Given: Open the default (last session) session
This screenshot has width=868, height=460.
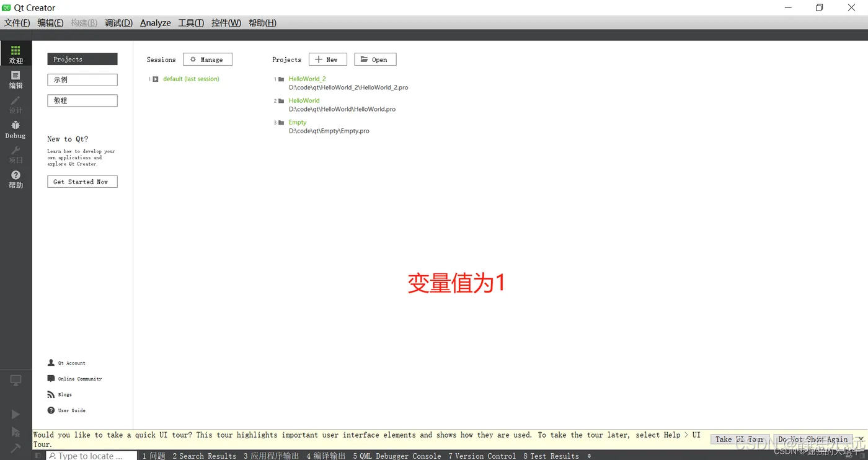Looking at the screenshot, I should [x=191, y=79].
